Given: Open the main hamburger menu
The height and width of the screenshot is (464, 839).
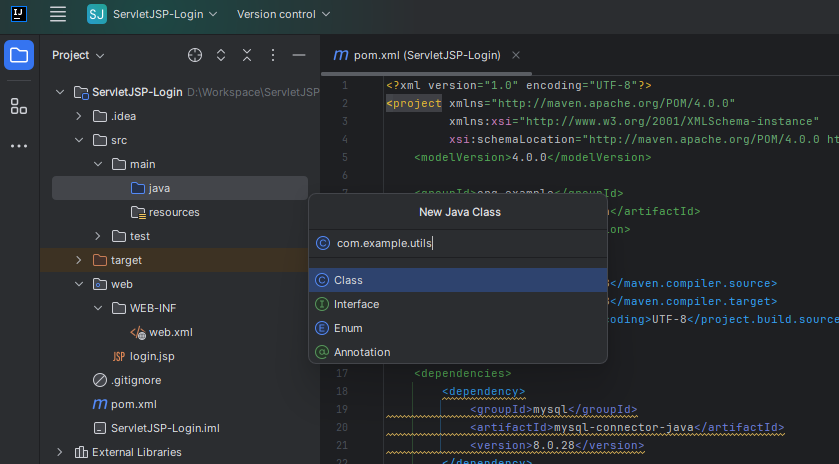Looking at the screenshot, I should pyautogui.click(x=58, y=14).
